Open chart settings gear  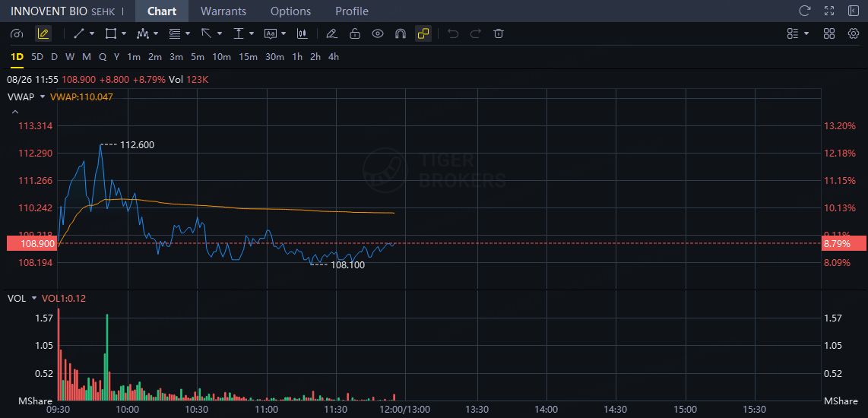[x=853, y=33]
